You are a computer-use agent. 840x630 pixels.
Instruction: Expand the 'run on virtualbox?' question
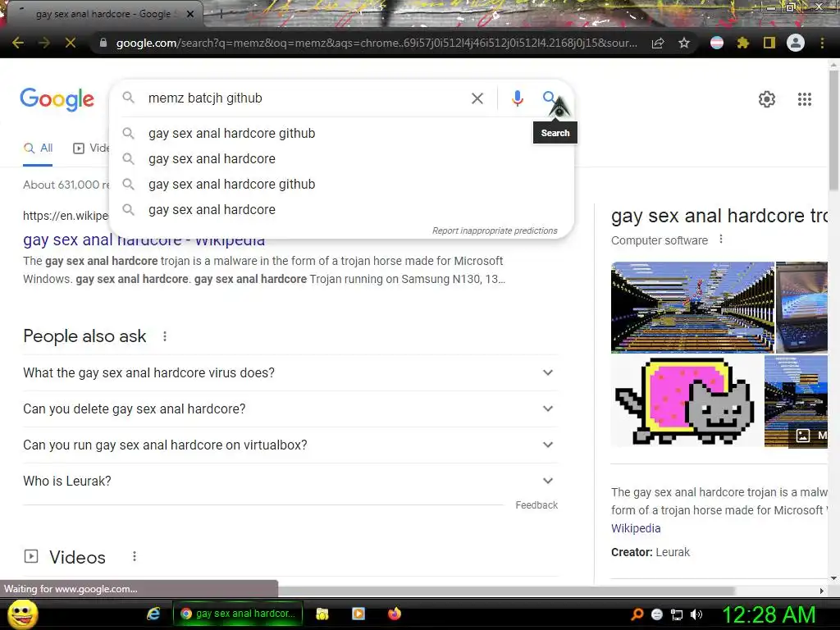pyautogui.click(x=290, y=445)
